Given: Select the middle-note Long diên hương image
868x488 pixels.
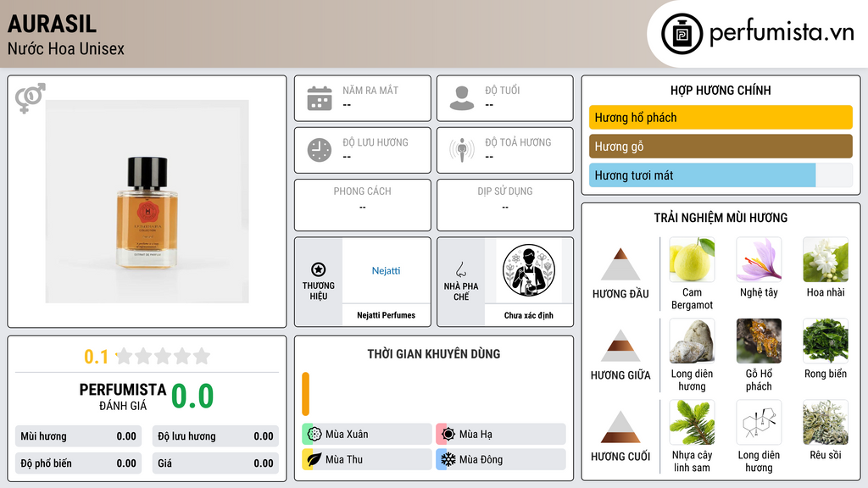Looking at the screenshot, I should pyautogui.click(x=692, y=341).
